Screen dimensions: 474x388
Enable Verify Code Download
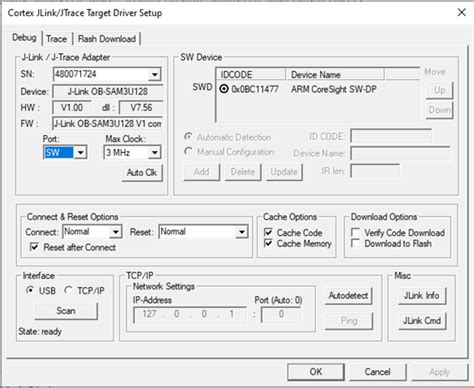(x=356, y=232)
